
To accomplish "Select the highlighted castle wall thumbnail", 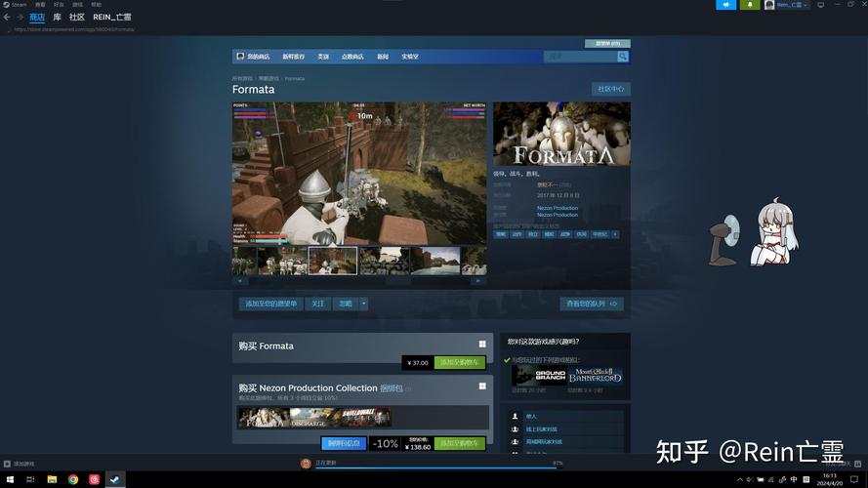I will click(x=333, y=261).
